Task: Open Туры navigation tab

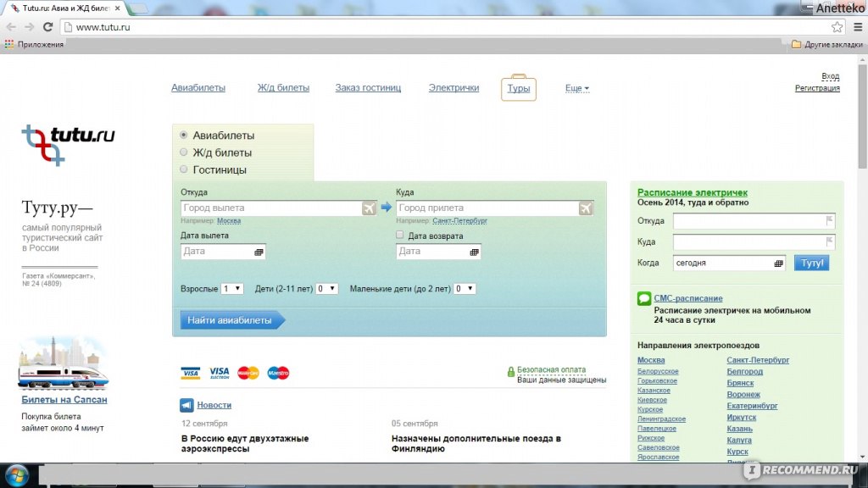Action: click(519, 88)
